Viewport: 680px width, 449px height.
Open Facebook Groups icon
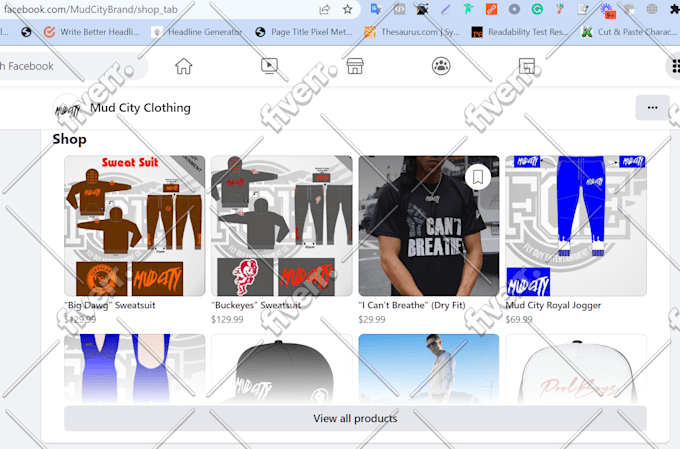441,66
